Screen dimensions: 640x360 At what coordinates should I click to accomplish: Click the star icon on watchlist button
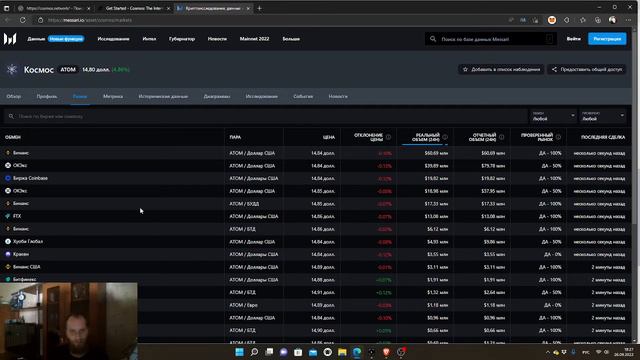tap(465, 69)
